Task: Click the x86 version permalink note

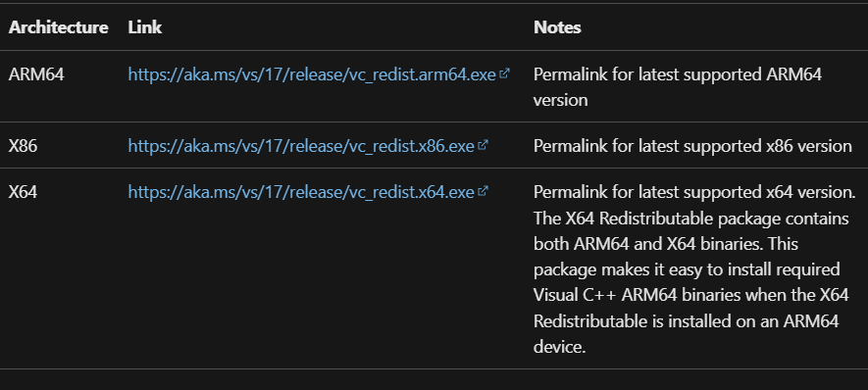Action: pyautogui.click(x=692, y=145)
